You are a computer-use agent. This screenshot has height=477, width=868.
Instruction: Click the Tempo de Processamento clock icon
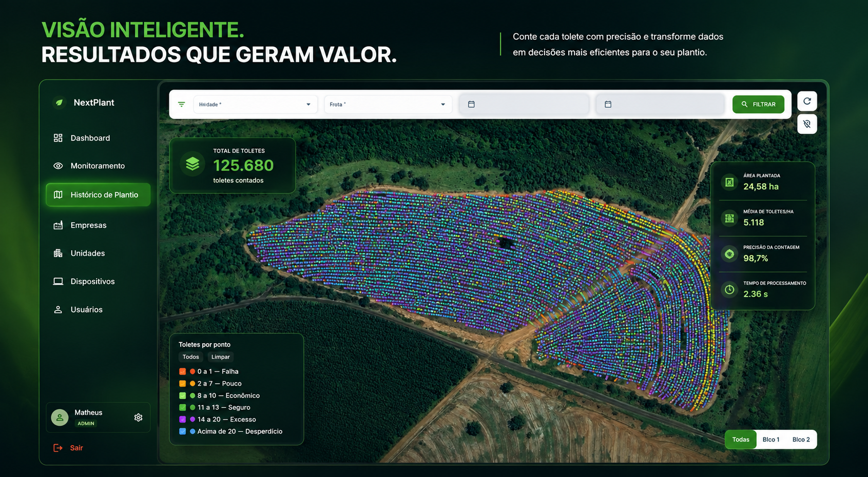(x=729, y=290)
